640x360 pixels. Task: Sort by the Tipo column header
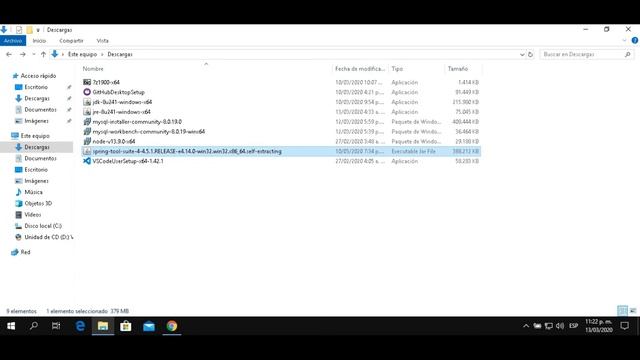pyautogui.click(x=397, y=69)
